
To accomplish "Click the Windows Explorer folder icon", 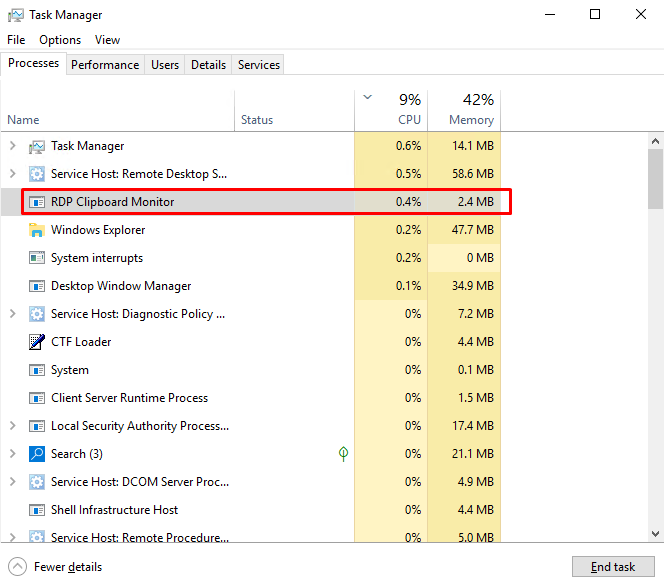I will coord(37,230).
